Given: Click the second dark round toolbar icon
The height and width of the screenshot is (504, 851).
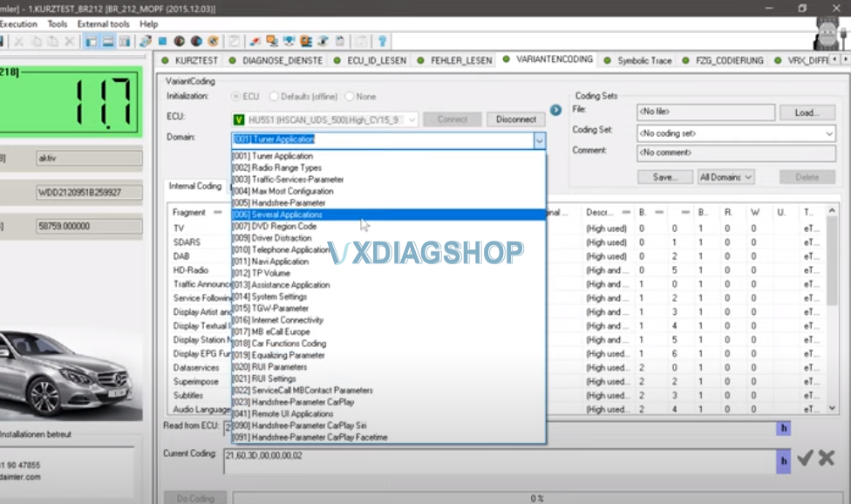Looking at the screenshot, I should click(196, 41).
